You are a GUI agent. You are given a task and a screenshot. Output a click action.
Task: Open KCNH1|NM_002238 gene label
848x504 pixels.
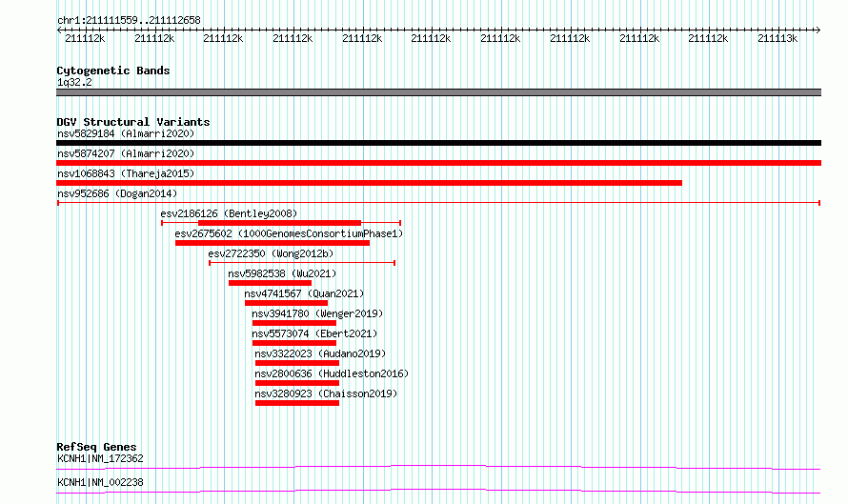(100, 482)
